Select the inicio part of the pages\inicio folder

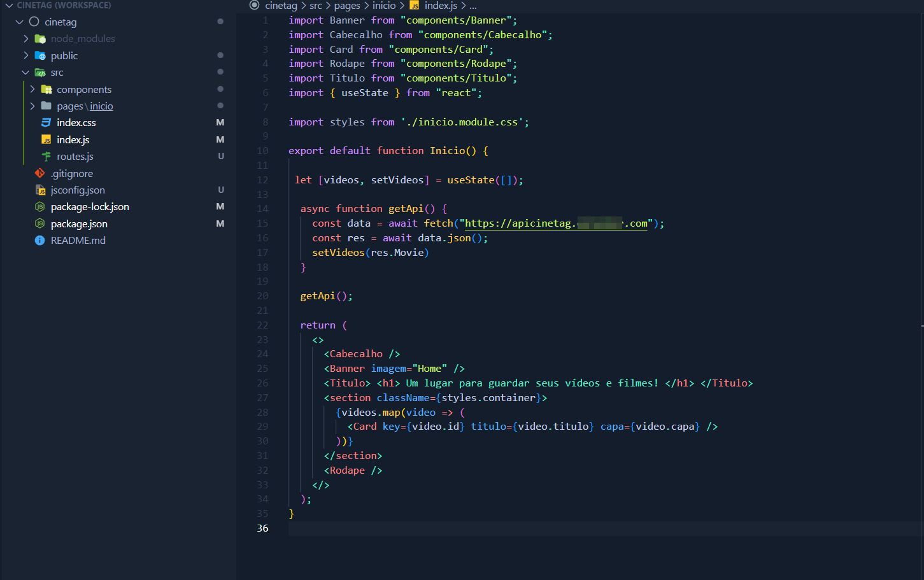[101, 106]
